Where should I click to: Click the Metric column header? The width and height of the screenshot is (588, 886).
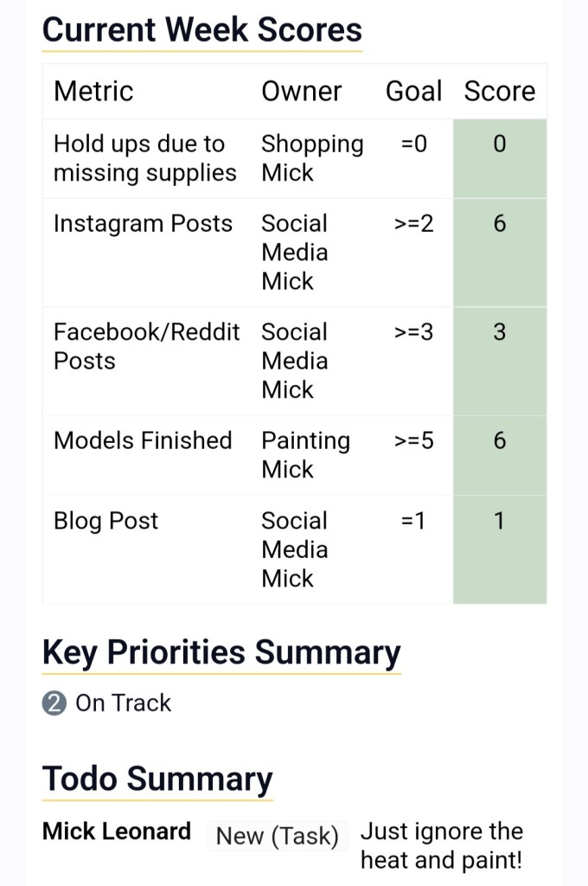[93, 92]
